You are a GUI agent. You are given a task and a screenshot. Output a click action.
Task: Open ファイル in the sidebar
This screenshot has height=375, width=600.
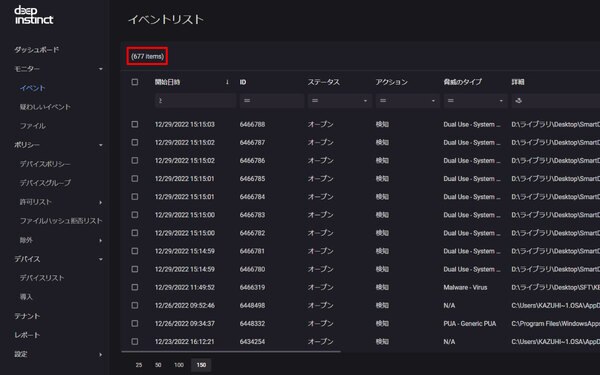[x=33, y=126]
